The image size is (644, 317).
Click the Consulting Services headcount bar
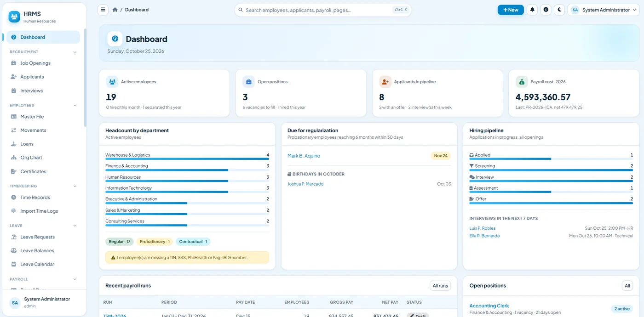pos(187,225)
